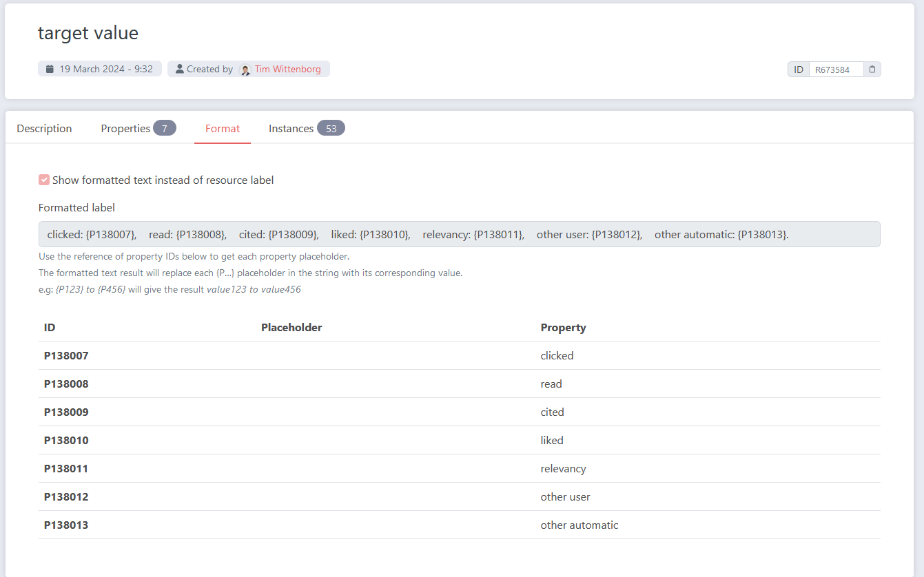
Task: Open the Instances tab
Action: (291, 129)
